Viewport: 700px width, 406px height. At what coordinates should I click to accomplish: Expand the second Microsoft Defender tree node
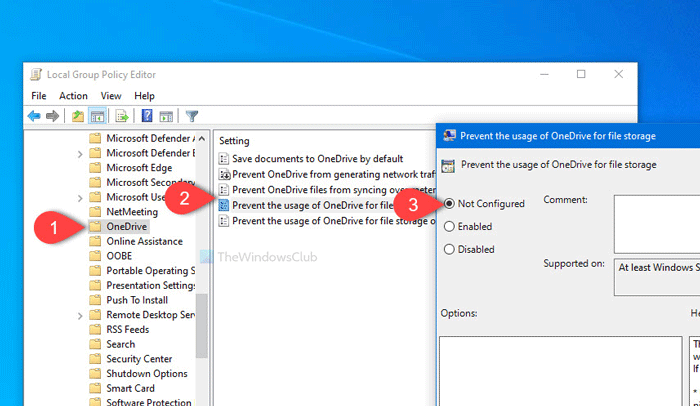point(80,154)
